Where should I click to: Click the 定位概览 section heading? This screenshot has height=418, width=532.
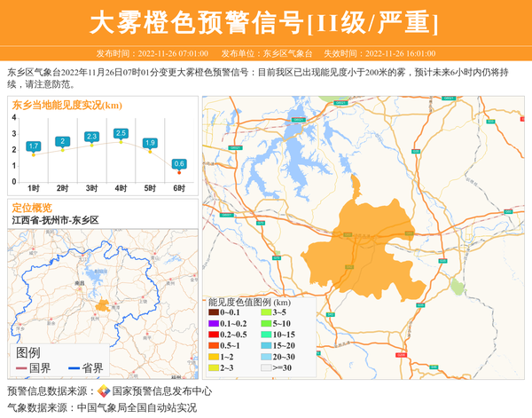tap(32, 207)
